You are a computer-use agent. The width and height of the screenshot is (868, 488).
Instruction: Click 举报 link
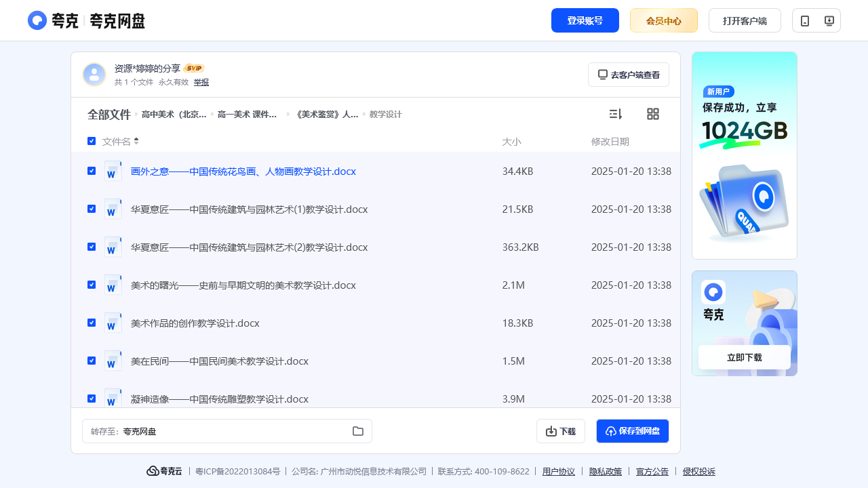(201, 82)
